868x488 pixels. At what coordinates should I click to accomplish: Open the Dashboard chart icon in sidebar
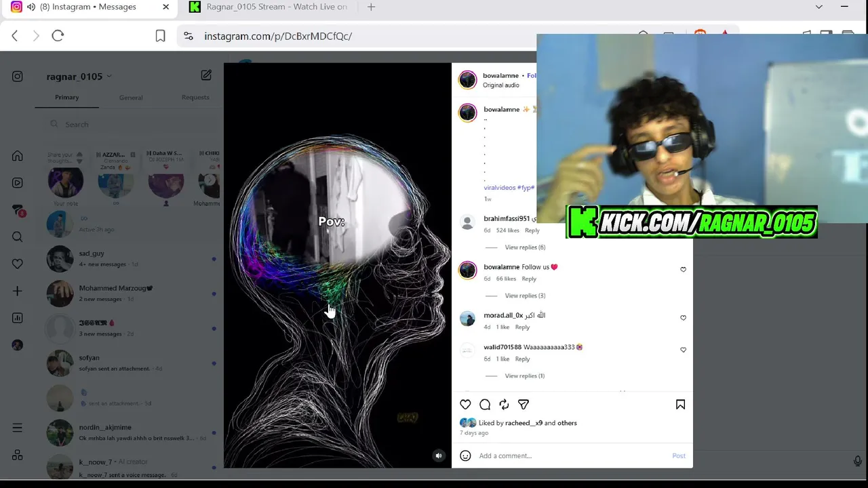click(x=18, y=318)
